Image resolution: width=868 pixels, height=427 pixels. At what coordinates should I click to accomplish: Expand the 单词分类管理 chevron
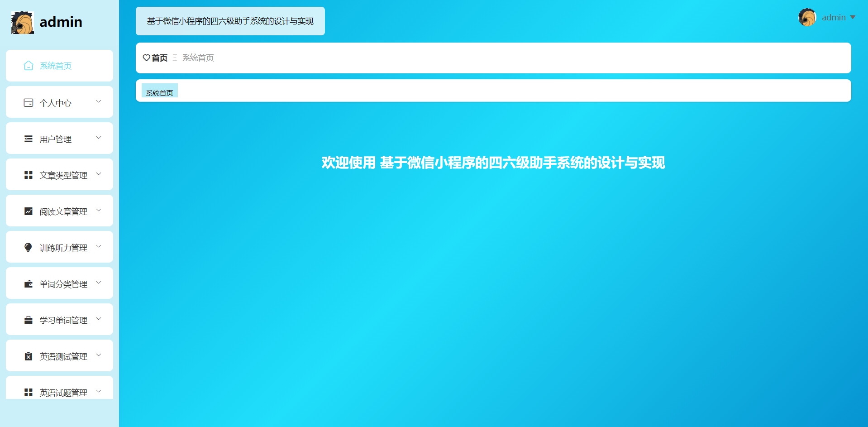coord(99,283)
